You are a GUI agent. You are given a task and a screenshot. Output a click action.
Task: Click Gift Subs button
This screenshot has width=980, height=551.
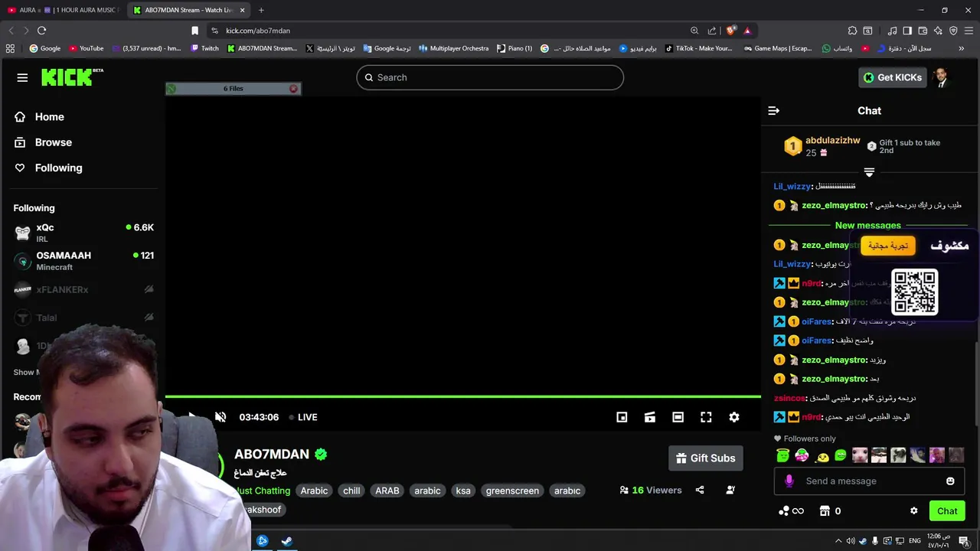(705, 458)
